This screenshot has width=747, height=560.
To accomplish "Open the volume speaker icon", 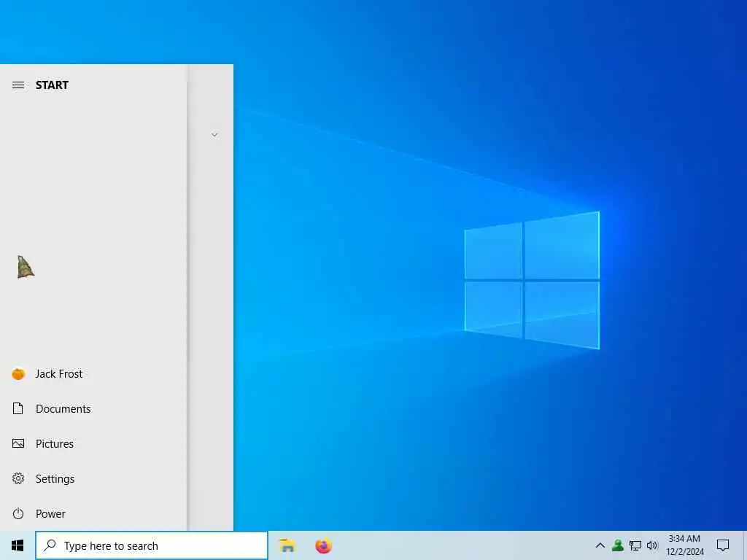I will click(652, 545).
